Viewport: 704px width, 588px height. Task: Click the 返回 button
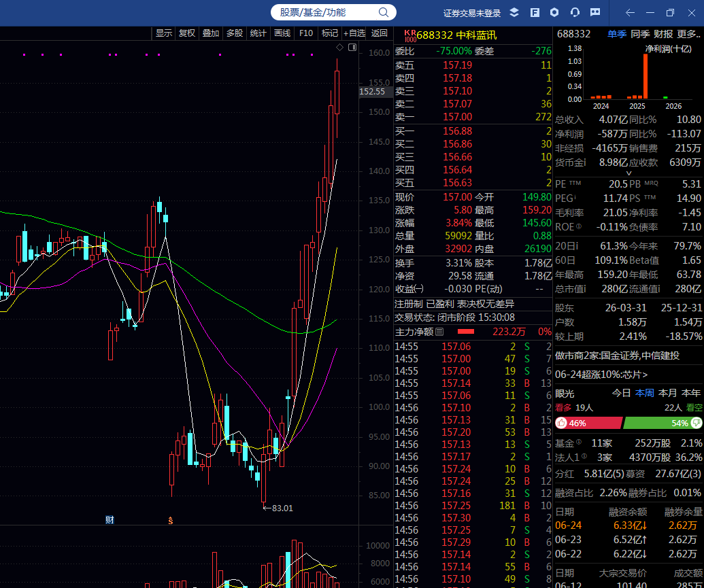380,33
